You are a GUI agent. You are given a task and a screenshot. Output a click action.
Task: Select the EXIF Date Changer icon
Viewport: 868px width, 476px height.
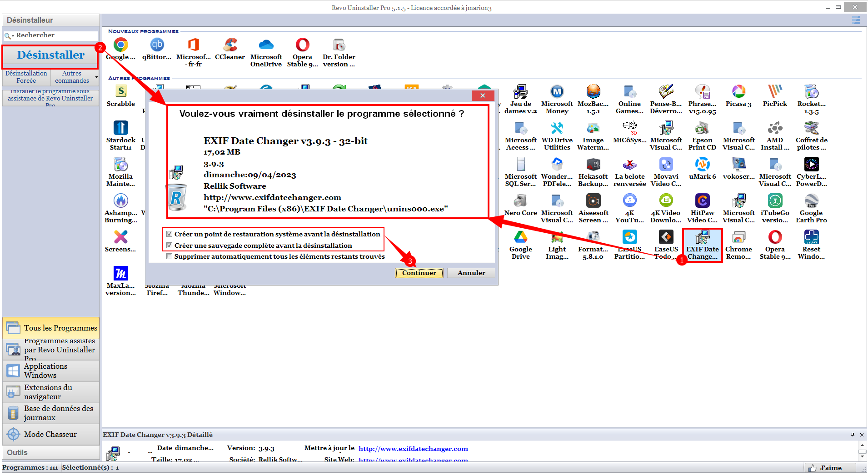(703, 237)
